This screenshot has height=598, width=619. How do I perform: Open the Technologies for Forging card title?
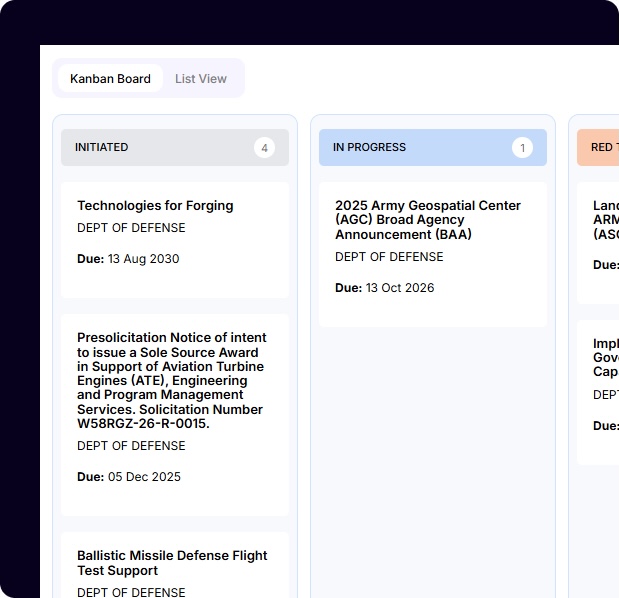pyautogui.click(x=155, y=206)
